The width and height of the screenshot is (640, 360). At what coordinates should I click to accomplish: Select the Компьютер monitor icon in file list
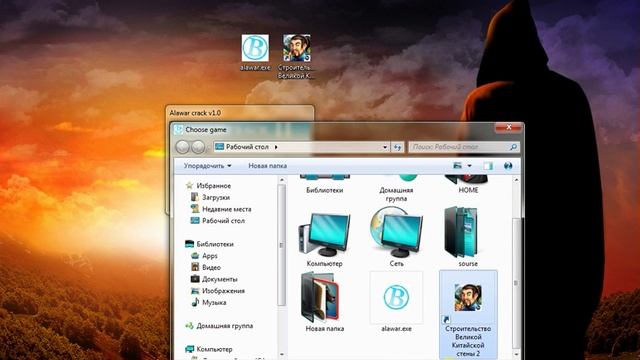(x=324, y=236)
